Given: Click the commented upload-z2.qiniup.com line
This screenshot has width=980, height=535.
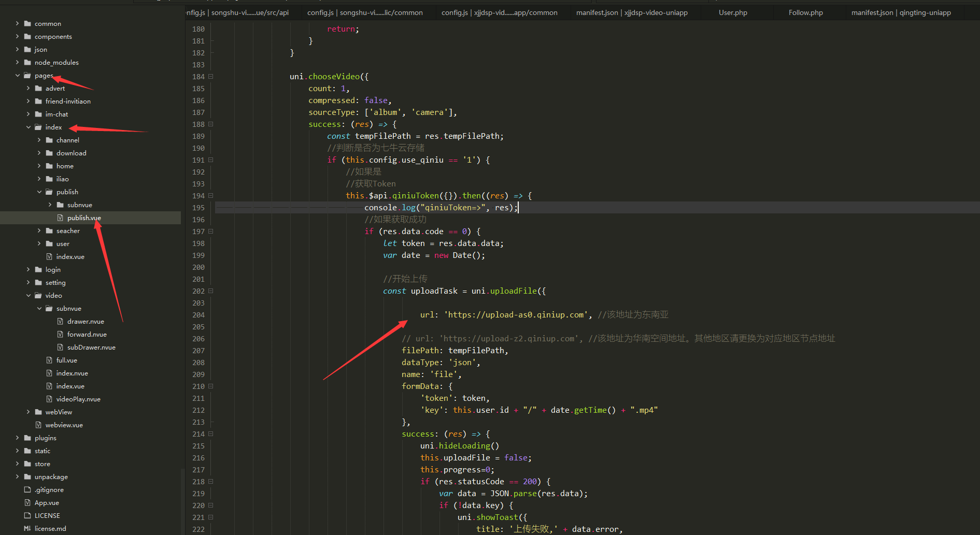Looking at the screenshot, I should point(618,339).
